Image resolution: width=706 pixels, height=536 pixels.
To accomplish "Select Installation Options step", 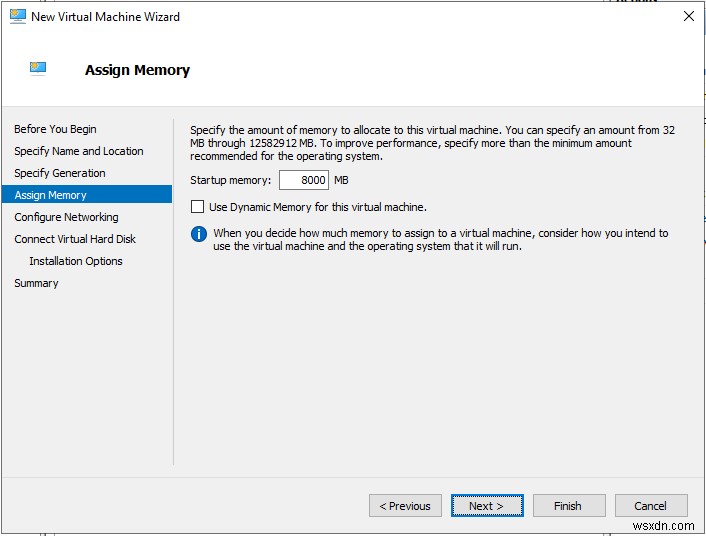I will (76, 261).
